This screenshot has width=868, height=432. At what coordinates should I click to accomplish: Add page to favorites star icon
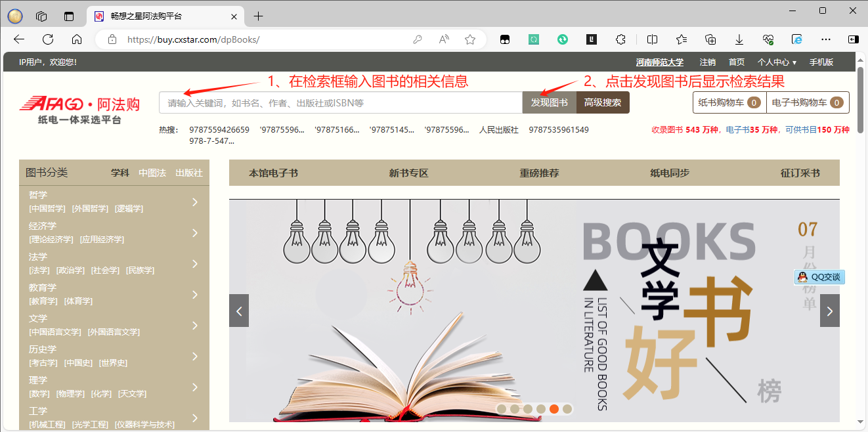tap(470, 39)
